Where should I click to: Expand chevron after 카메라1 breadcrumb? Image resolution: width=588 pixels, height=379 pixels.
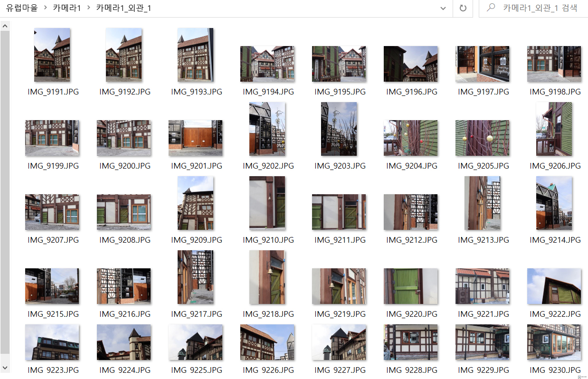(88, 8)
